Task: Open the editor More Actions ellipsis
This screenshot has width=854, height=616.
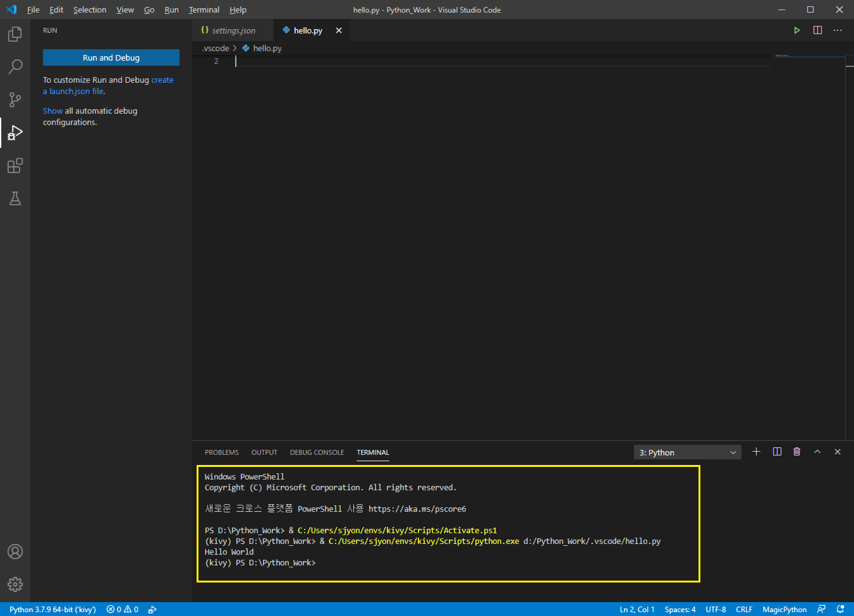Action: click(838, 30)
